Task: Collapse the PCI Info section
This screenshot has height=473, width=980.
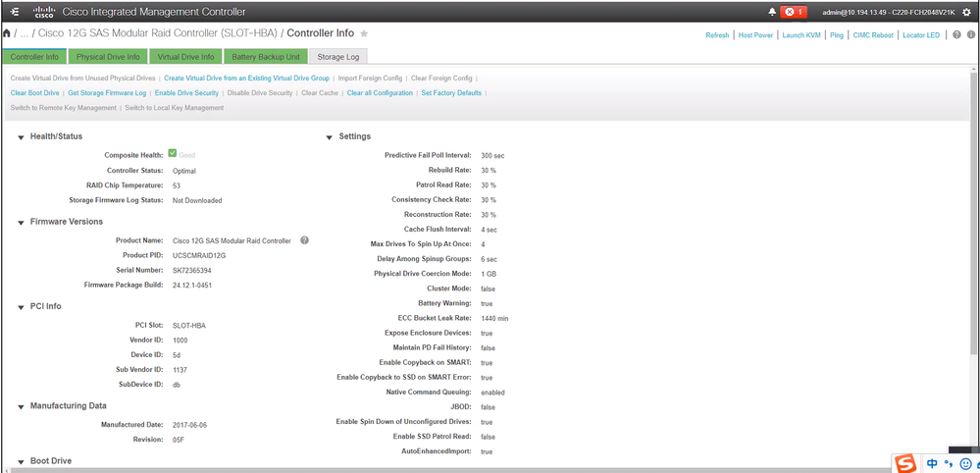Action: coord(21,307)
